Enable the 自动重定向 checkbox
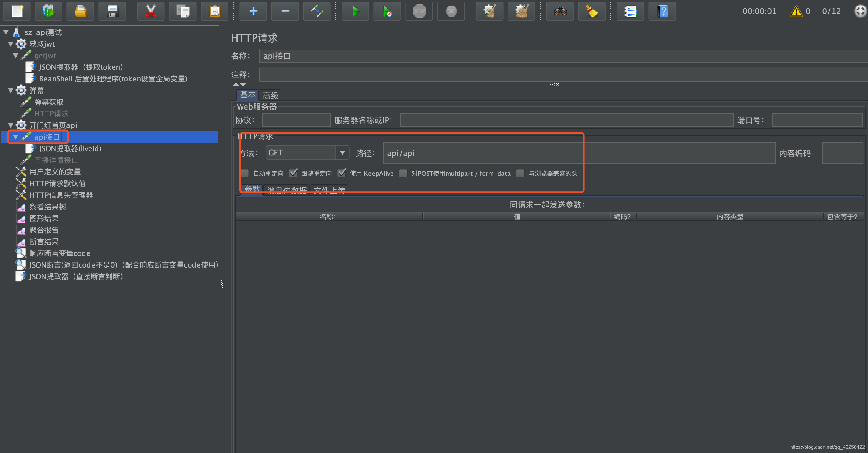 pos(245,173)
